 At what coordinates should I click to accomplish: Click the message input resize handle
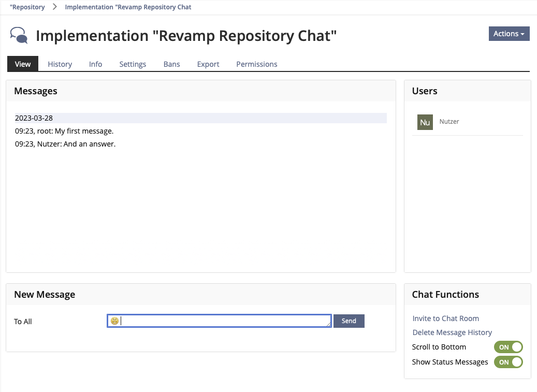pyautogui.click(x=329, y=325)
